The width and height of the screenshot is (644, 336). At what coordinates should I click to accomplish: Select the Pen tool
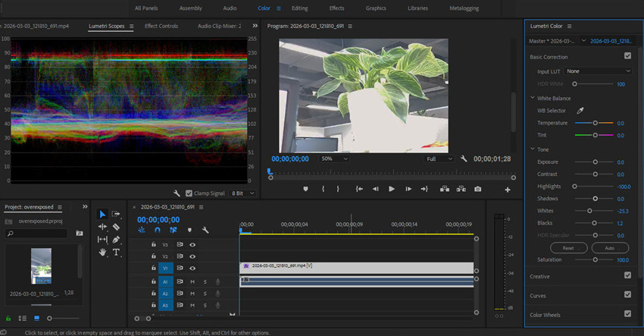[116, 240]
